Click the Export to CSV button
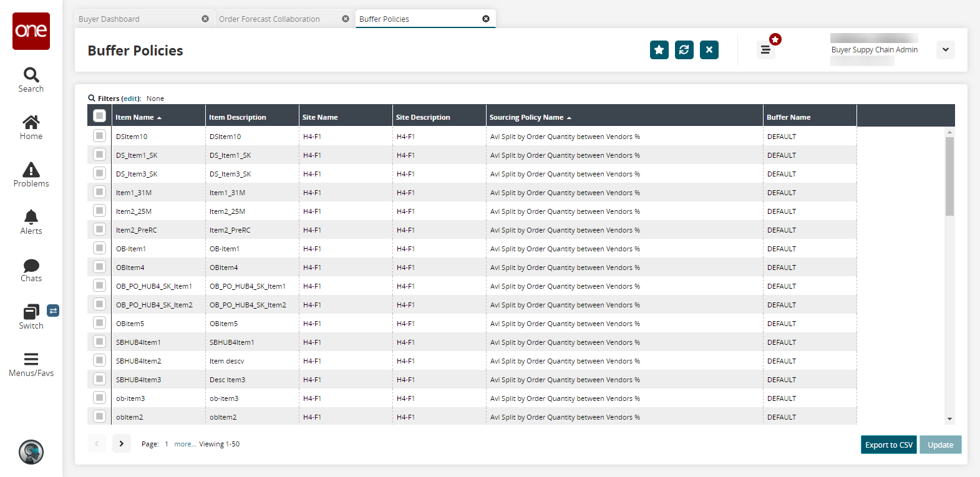Screen dimensions: 980x477 [888, 445]
